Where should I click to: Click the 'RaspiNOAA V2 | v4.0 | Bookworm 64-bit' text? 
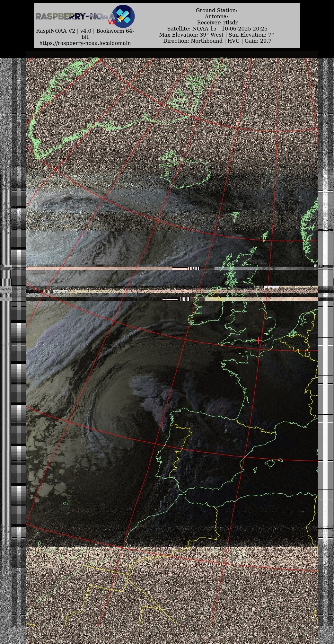85,34
